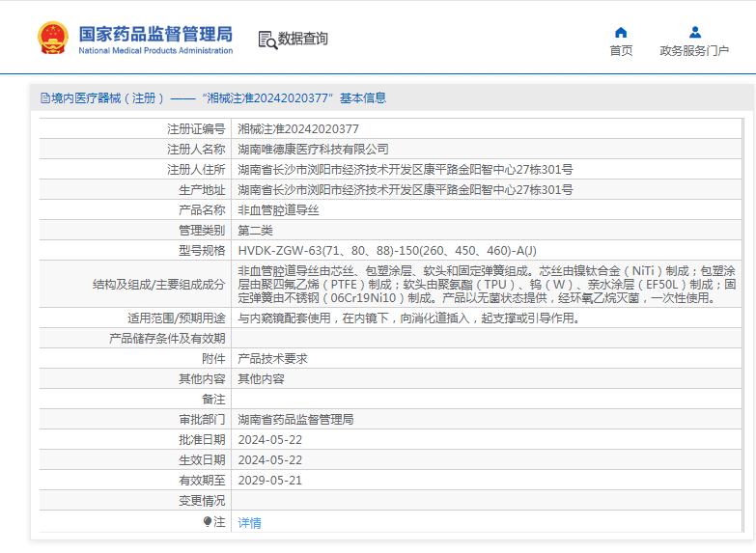This screenshot has height=553, width=756.
Task: Click the 附件 row label
Action: point(213,359)
